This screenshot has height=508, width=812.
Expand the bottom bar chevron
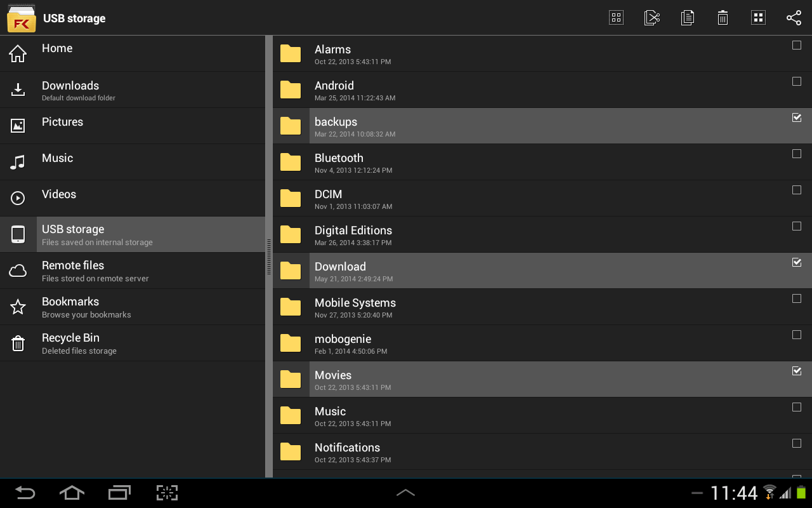click(x=405, y=493)
